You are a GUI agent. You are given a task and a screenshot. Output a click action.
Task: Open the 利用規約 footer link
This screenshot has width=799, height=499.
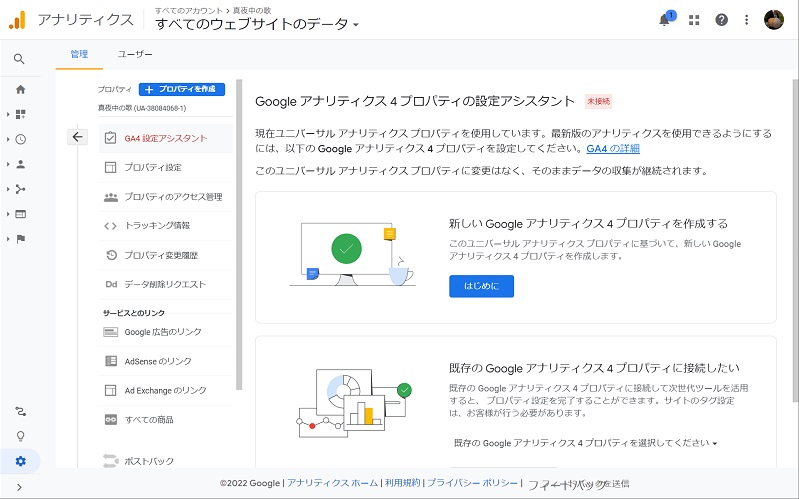403,483
